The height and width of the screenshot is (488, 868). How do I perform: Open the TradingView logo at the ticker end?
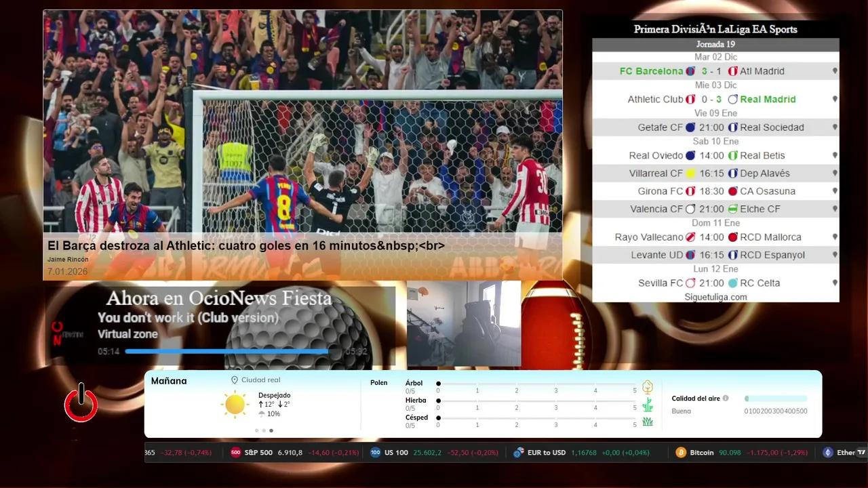click(x=861, y=453)
